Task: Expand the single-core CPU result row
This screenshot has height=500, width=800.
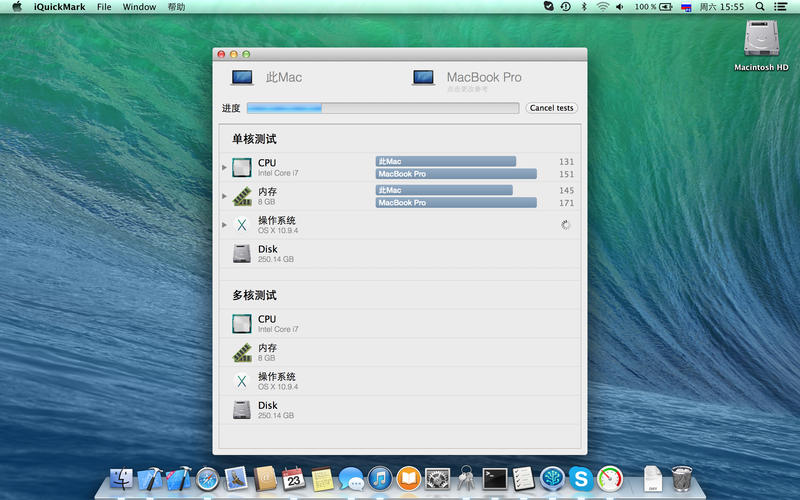Action: tap(224, 167)
